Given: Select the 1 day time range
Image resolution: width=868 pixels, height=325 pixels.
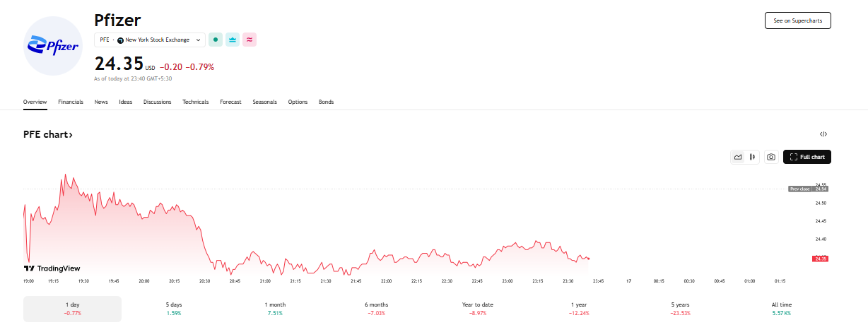Looking at the screenshot, I should pyautogui.click(x=72, y=309).
